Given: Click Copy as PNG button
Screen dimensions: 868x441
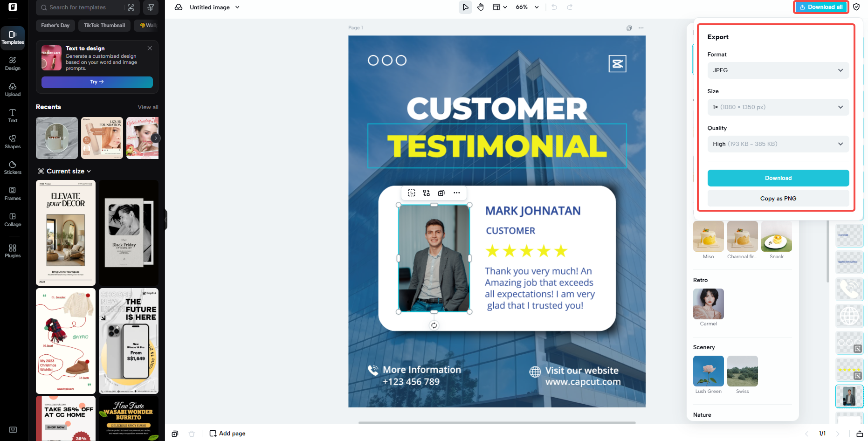Looking at the screenshot, I should pos(778,199).
